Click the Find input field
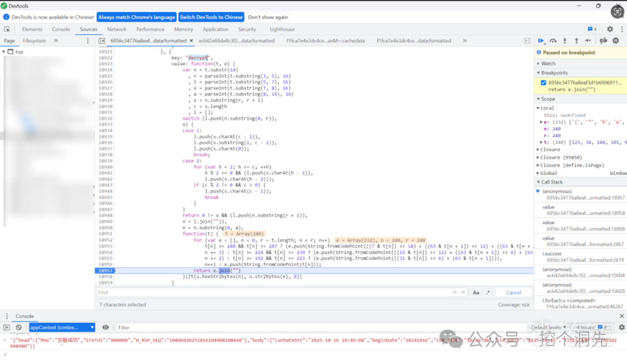627x364 pixels. click(x=273, y=293)
